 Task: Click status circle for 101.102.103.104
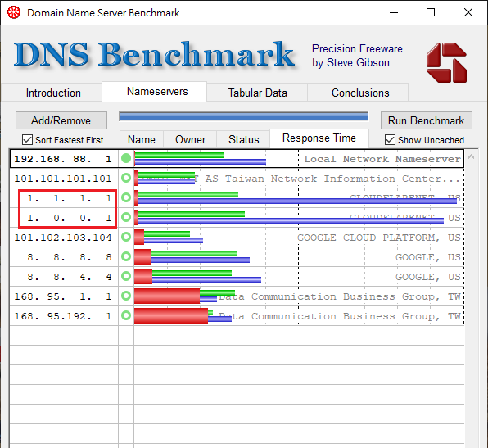(126, 237)
